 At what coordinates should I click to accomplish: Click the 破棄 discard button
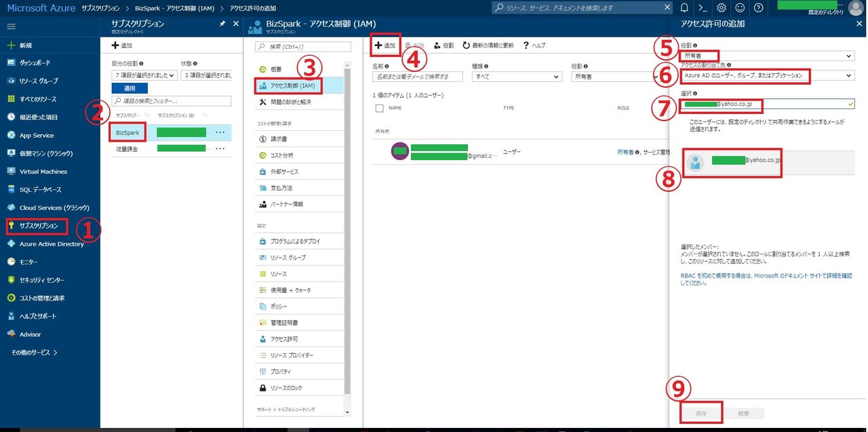coord(745,413)
